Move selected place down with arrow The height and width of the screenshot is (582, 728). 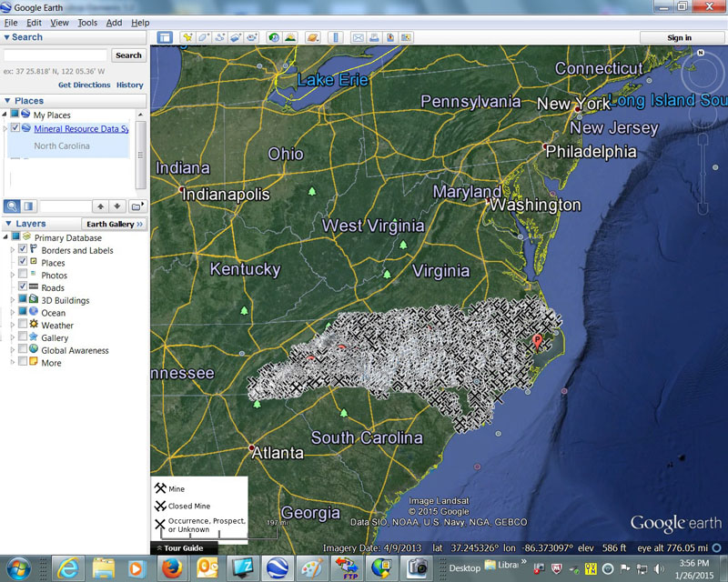[x=117, y=206]
